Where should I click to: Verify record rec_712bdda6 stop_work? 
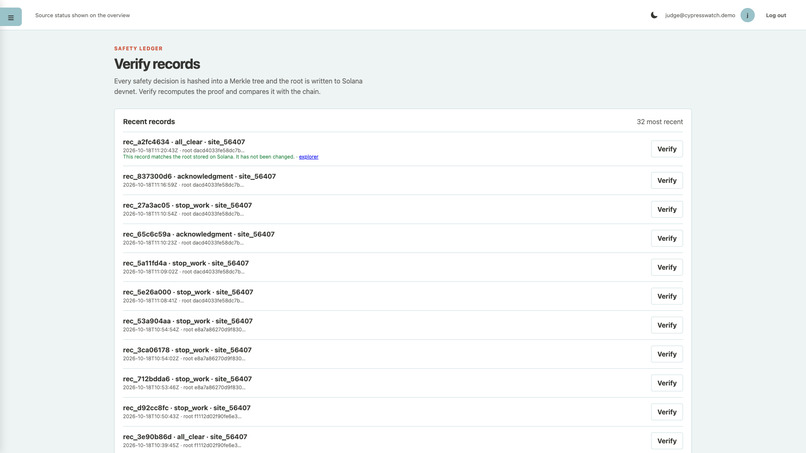coord(667,383)
